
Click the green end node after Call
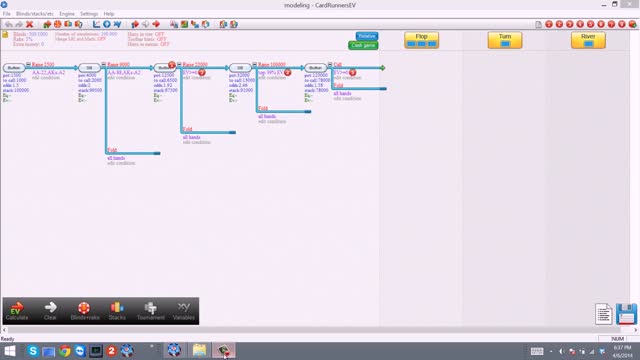click(382, 68)
